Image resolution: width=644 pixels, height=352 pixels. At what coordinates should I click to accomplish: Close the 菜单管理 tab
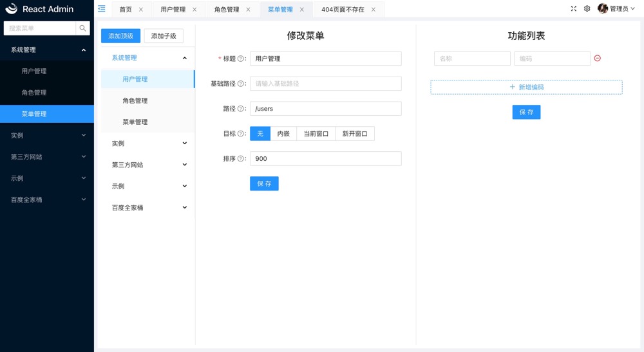click(302, 10)
